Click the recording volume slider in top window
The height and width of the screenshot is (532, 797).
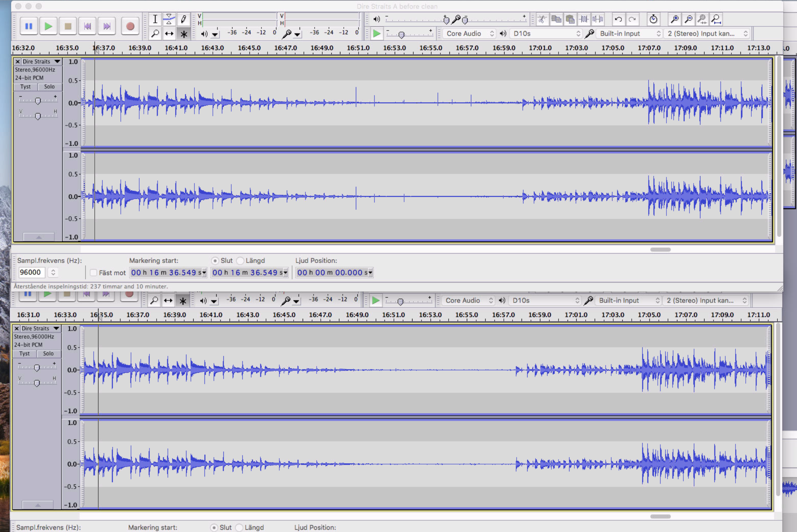(495, 19)
